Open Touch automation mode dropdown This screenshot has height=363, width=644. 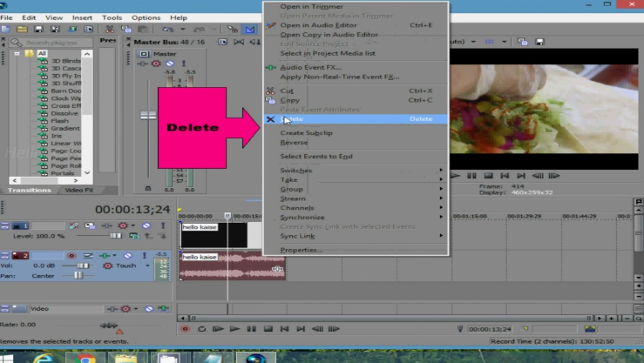point(147,266)
